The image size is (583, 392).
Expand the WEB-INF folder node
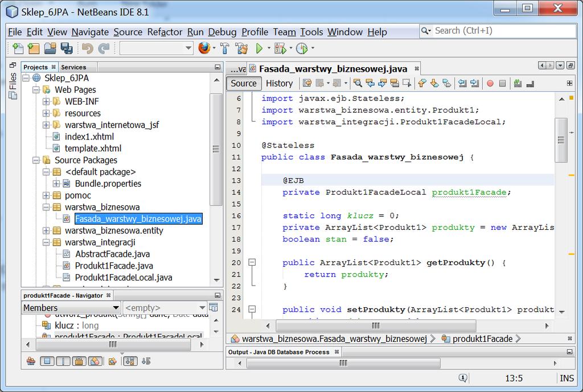pos(46,101)
